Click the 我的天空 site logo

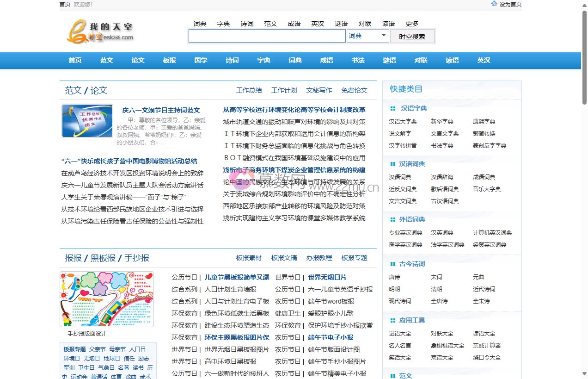click(x=101, y=31)
